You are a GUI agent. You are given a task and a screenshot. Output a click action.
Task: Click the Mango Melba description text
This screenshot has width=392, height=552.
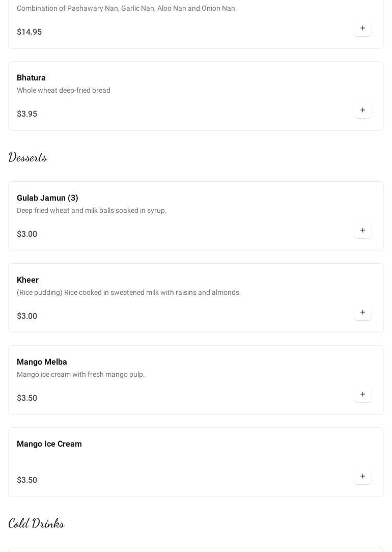pyautogui.click(x=80, y=375)
